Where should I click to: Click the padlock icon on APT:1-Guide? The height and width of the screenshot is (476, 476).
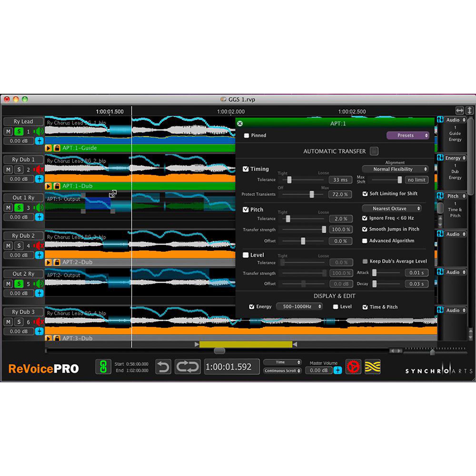click(x=57, y=148)
